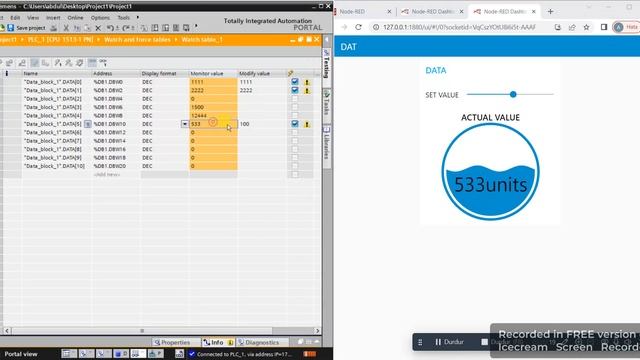Toggle the modify checkbox for DATA[2]

click(x=295, y=99)
